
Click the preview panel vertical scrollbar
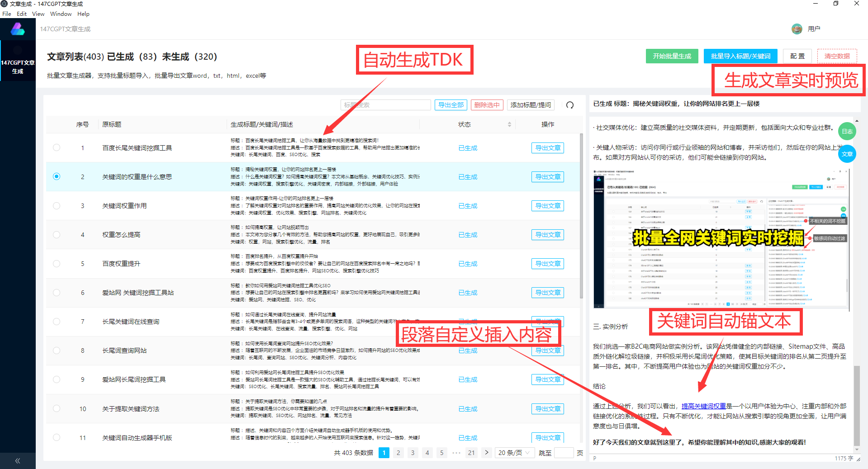tap(856, 405)
